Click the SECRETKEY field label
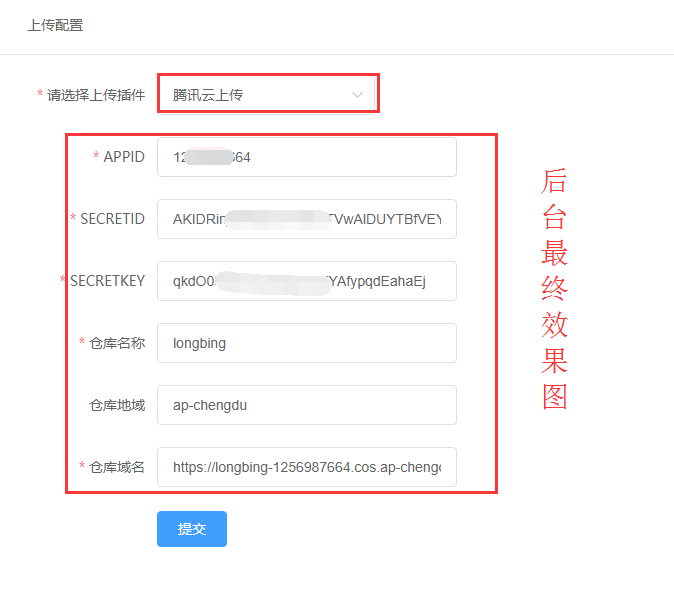 (x=107, y=281)
